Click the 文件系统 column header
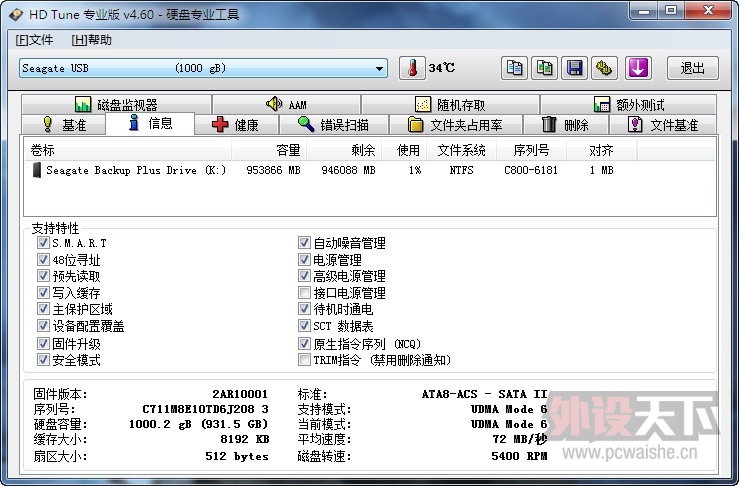The width and height of the screenshot is (739, 486). (461, 150)
